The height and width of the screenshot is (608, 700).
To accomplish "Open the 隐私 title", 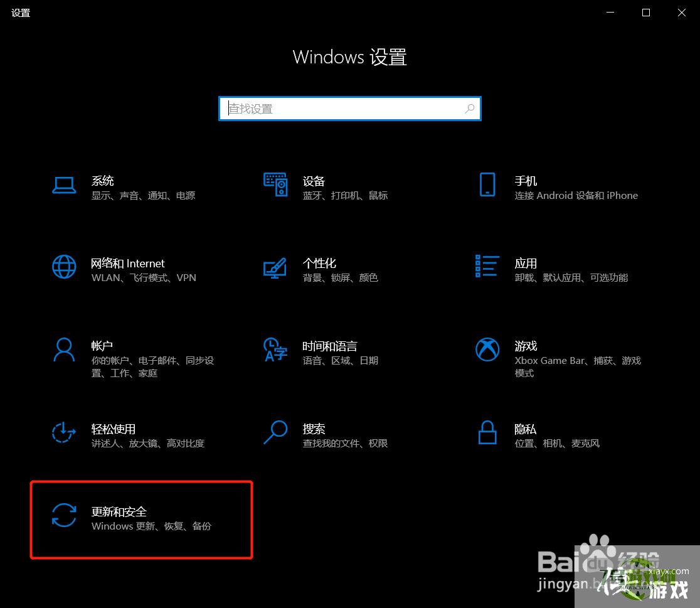I will [526, 429].
